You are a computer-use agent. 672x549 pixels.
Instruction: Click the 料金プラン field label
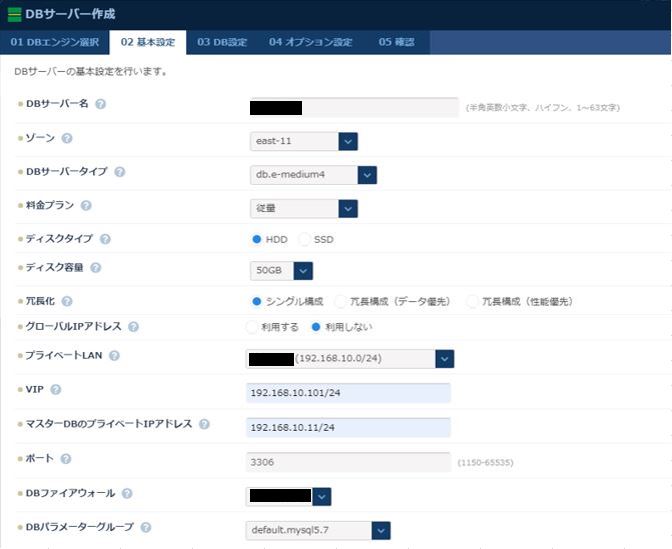tap(50, 205)
